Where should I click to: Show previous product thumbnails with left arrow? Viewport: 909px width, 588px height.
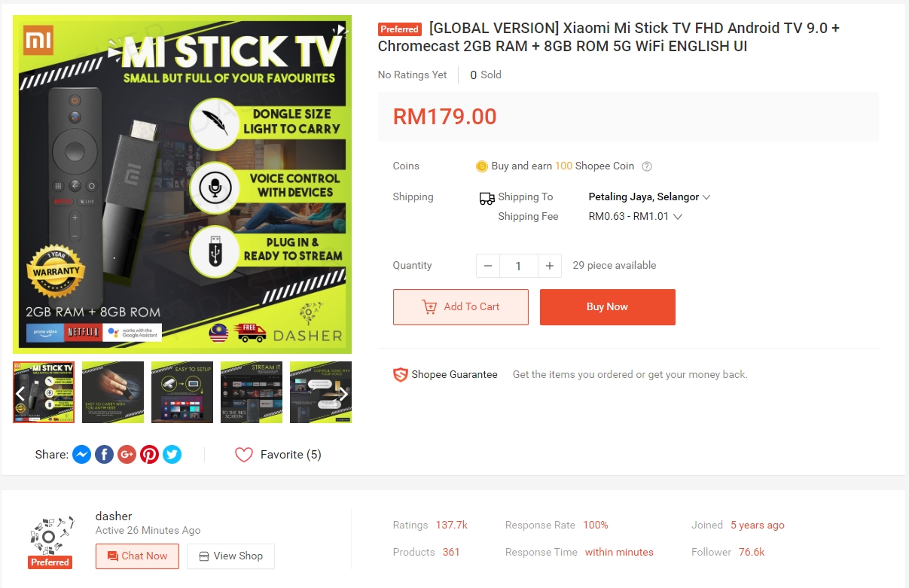click(x=20, y=393)
